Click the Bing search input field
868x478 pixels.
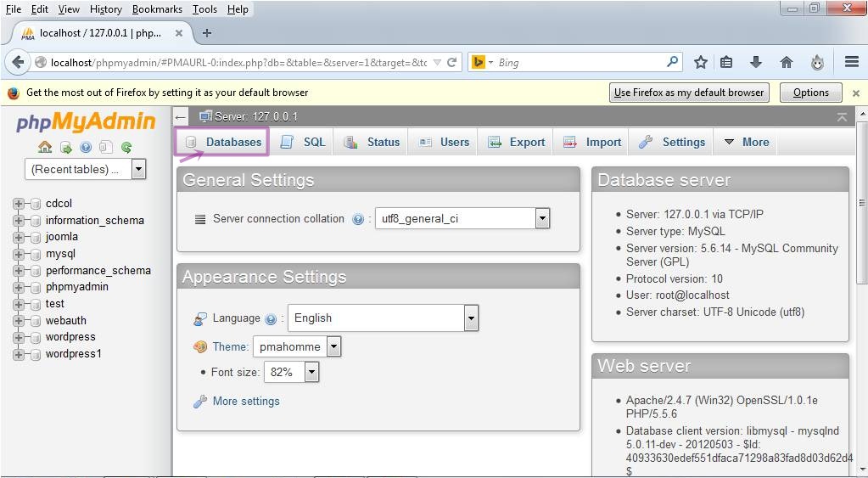pos(581,62)
